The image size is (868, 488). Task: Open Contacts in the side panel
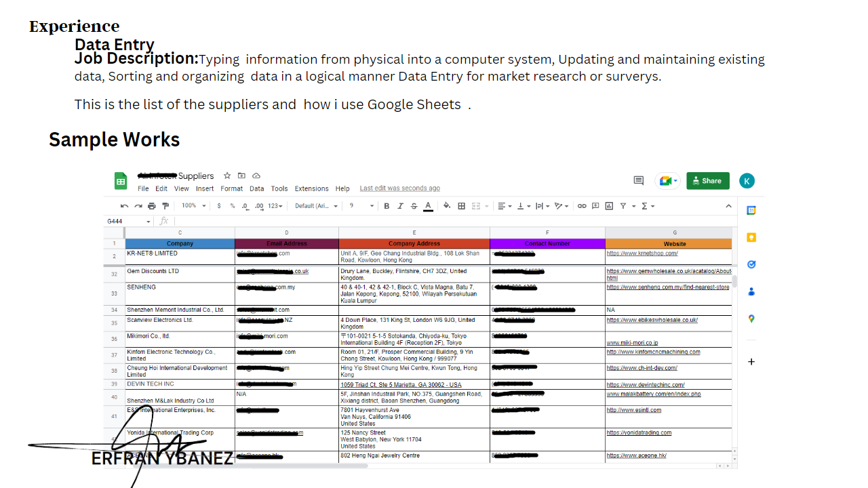tap(751, 291)
